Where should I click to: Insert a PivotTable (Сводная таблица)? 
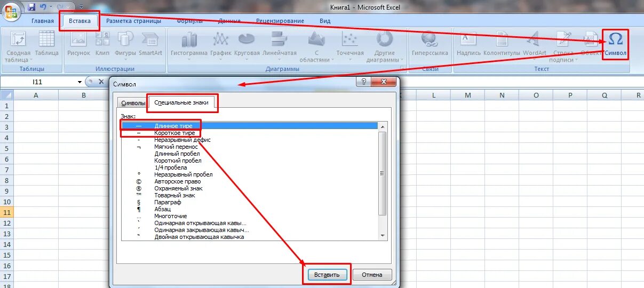(x=18, y=48)
